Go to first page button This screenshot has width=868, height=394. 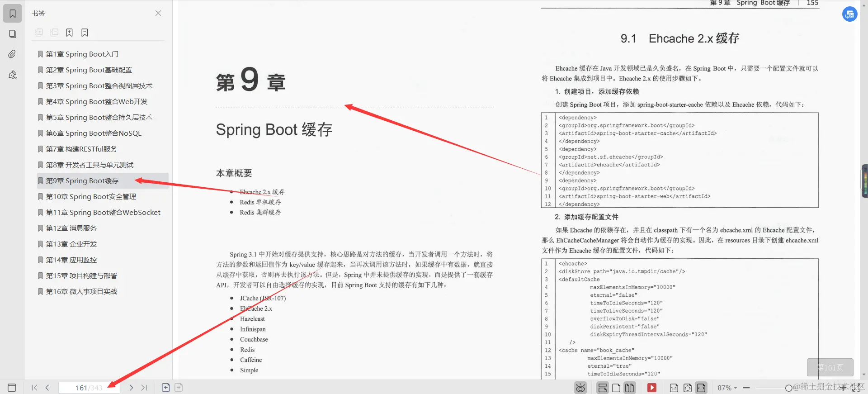(34, 388)
